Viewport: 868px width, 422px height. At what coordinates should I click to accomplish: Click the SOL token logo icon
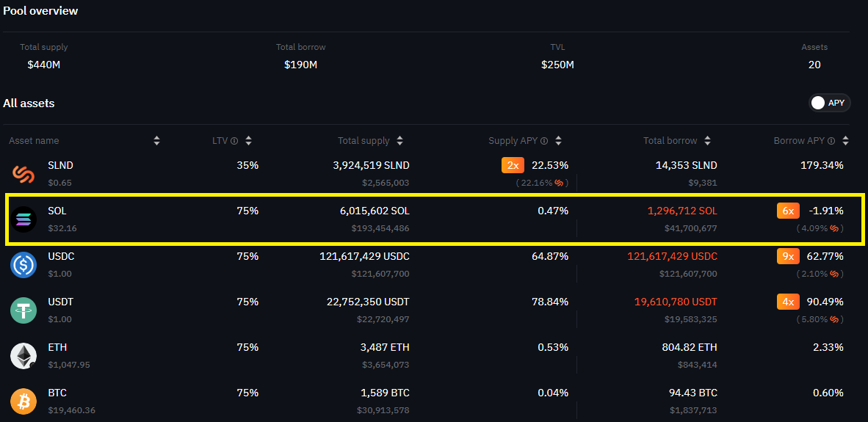[23, 219]
